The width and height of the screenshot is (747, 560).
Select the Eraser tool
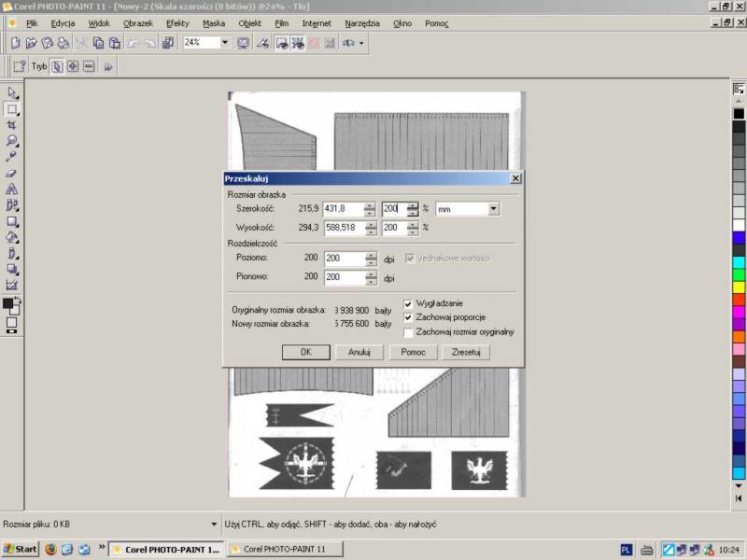(x=12, y=173)
